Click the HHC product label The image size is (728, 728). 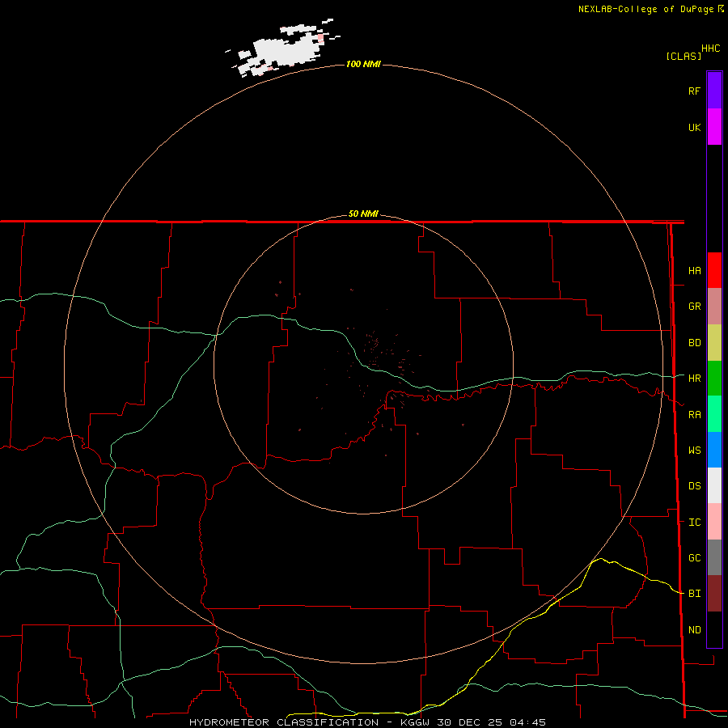point(711,49)
